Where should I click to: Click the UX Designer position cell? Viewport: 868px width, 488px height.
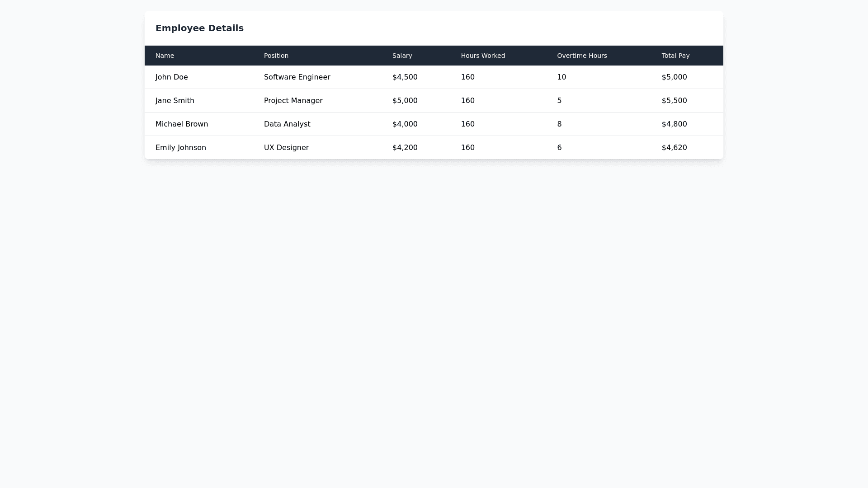tap(286, 148)
